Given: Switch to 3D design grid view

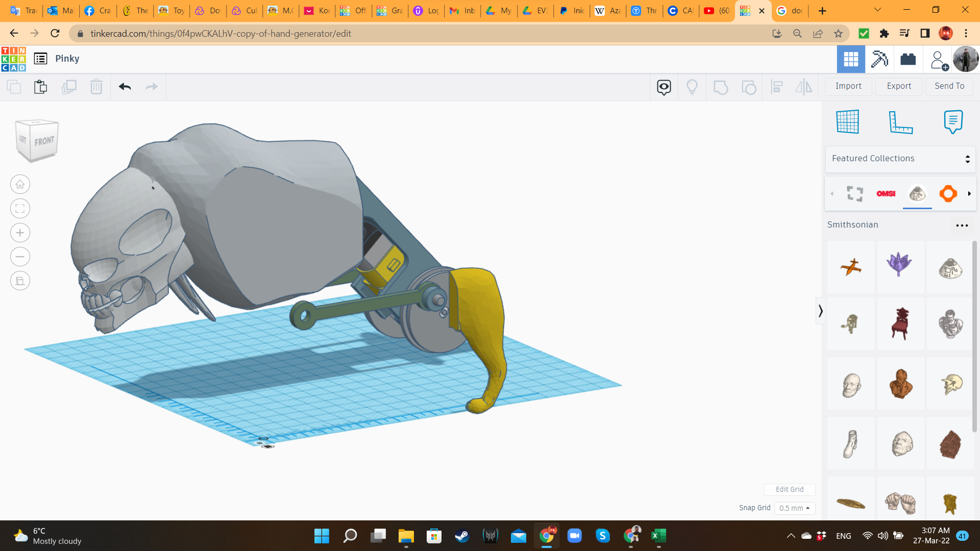Looking at the screenshot, I should [851, 59].
